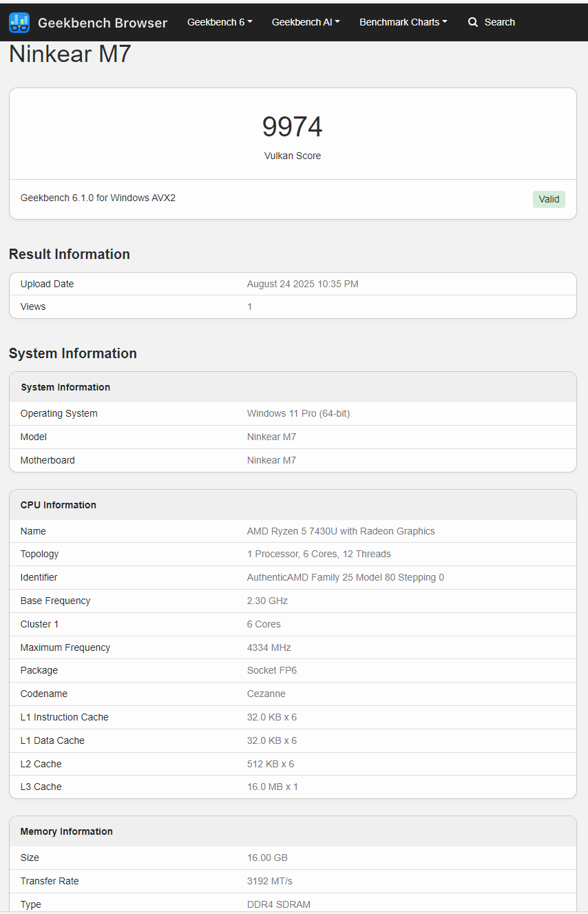Expand the Geekbench AI dropdown menu
588x914 pixels.
[306, 22]
